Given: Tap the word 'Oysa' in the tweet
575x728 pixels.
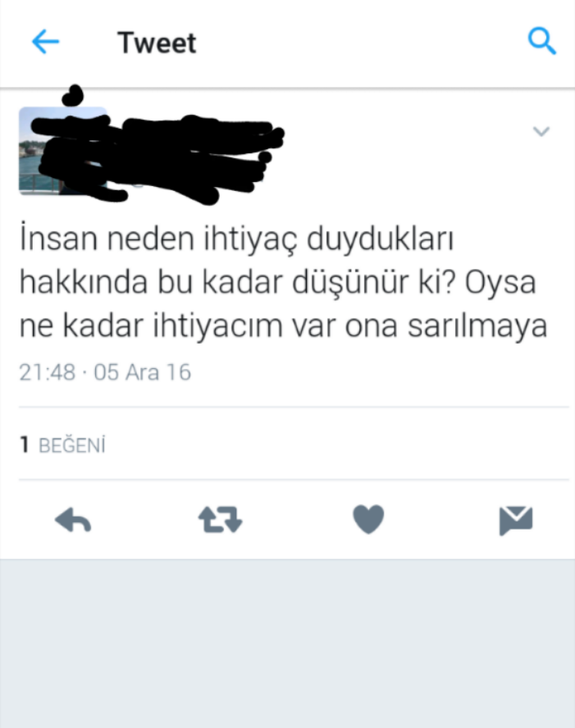Looking at the screenshot, I should [500, 282].
